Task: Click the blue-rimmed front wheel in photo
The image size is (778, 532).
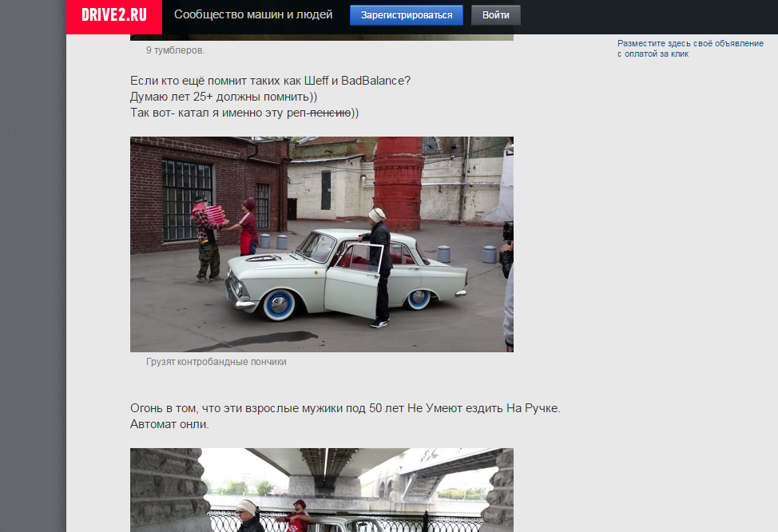Action: pyautogui.click(x=278, y=304)
